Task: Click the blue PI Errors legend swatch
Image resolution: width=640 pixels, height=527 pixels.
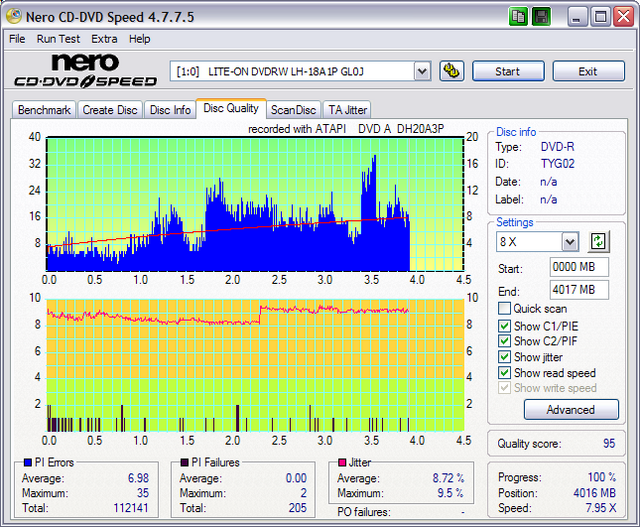Action: (x=28, y=462)
